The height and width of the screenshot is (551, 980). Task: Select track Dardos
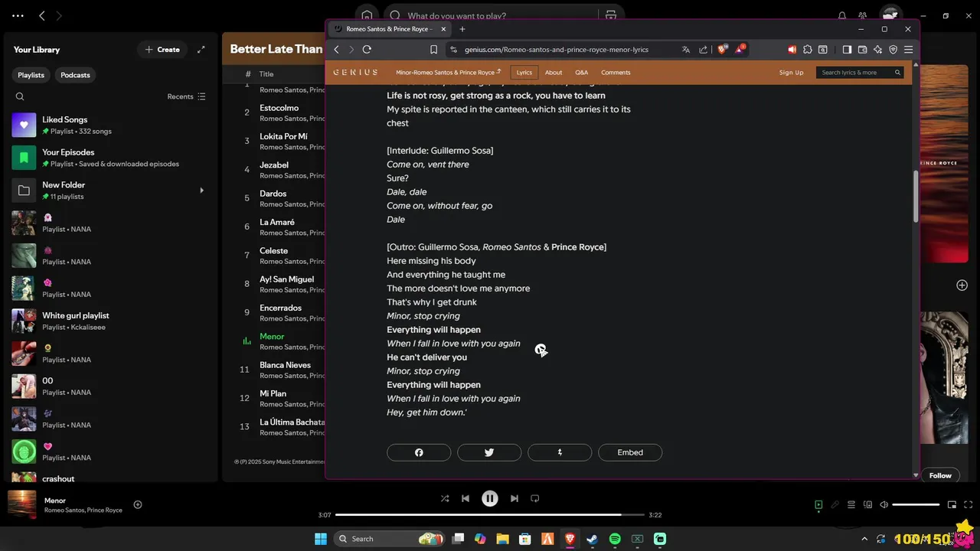(273, 194)
